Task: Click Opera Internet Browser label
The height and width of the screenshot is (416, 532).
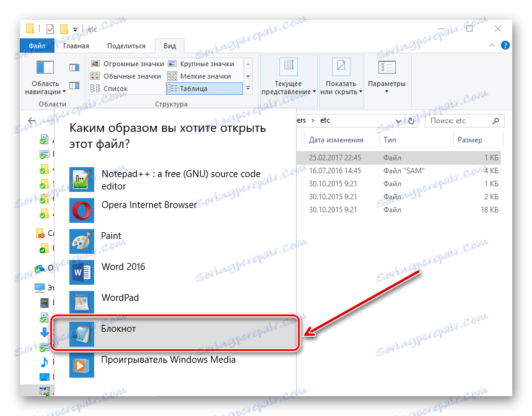Action: coord(149,205)
